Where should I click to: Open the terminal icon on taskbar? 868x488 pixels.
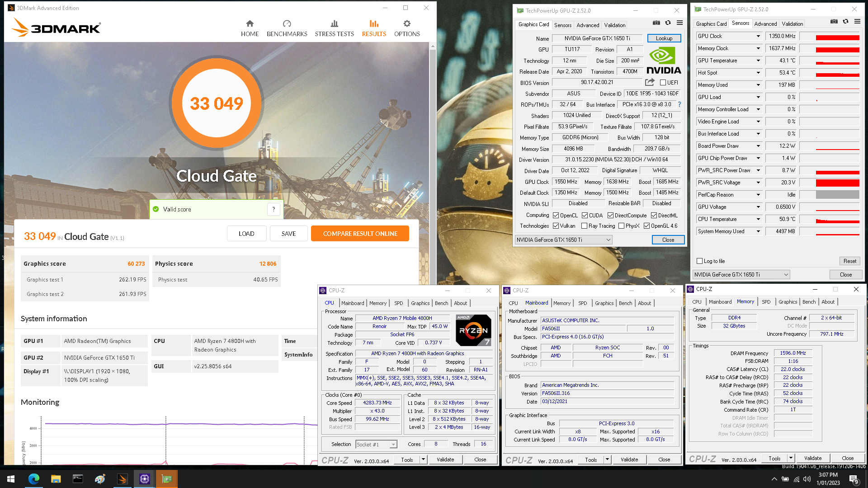[78, 479]
